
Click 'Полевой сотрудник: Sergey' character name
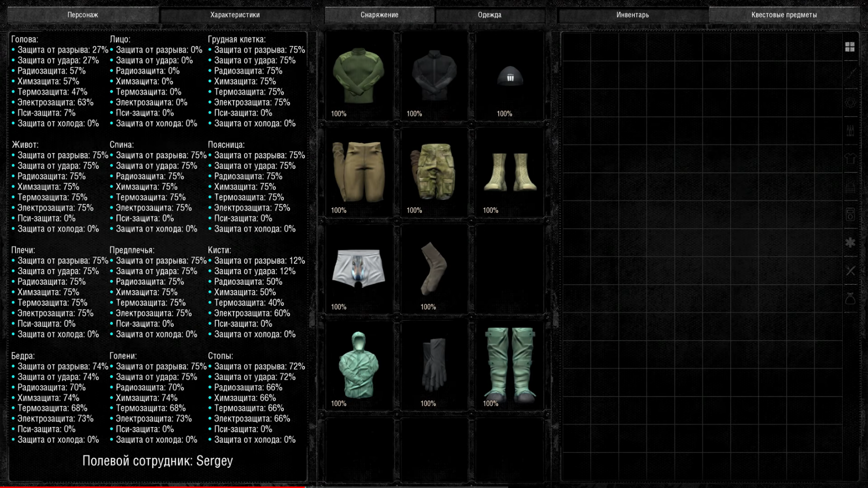click(x=157, y=461)
